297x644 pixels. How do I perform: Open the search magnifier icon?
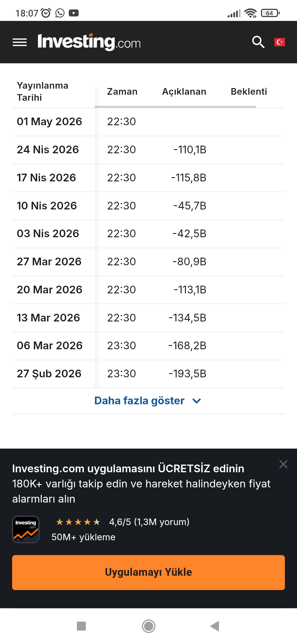point(258,42)
